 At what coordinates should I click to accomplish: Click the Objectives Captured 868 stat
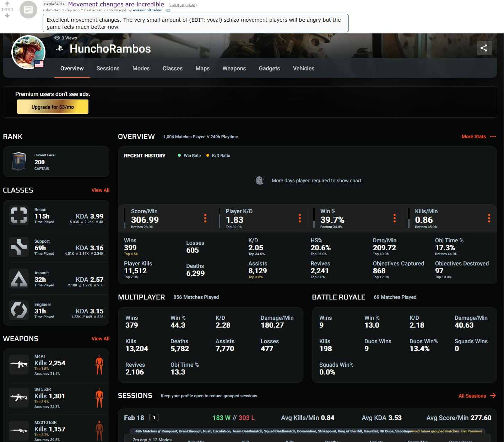(x=399, y=270)
